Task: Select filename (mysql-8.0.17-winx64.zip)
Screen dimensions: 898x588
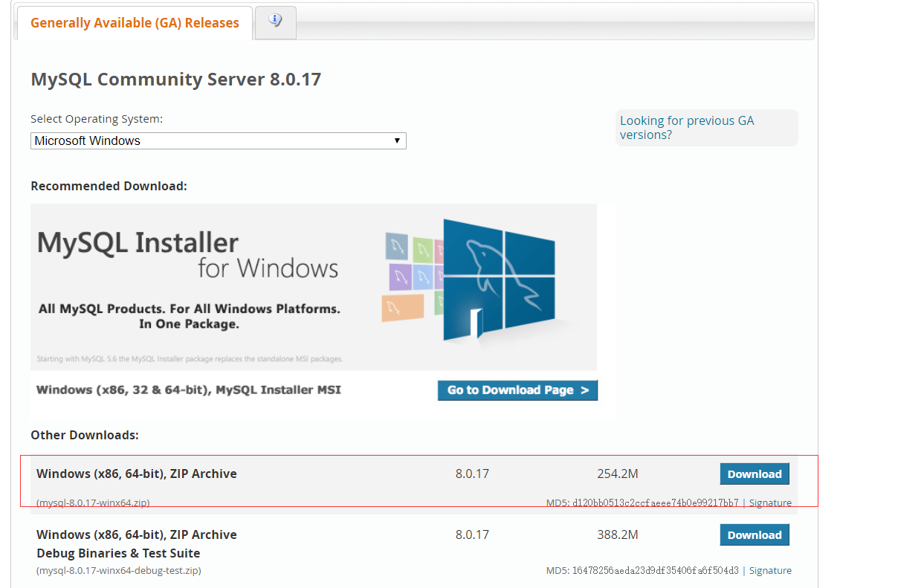Action: [x=93, y=503]
